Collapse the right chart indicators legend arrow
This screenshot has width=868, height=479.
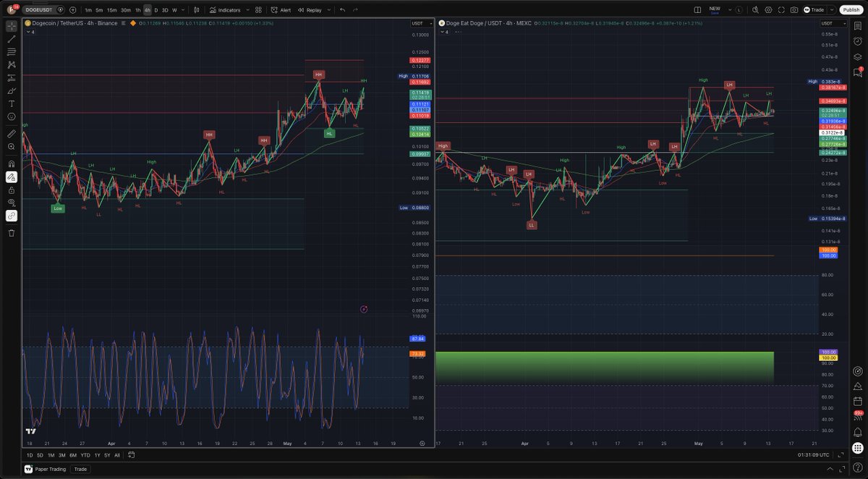click(x=441, y=32)
